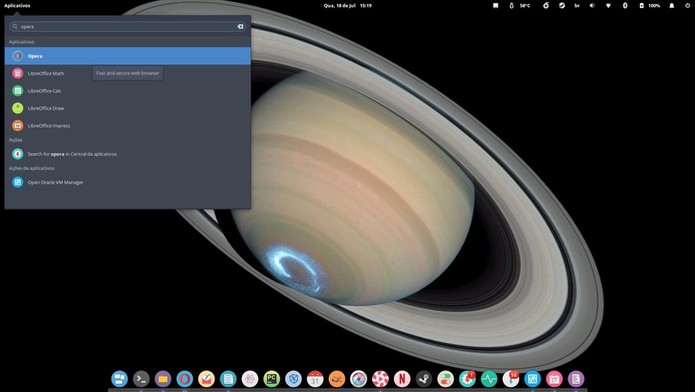Open LibreOffice Calc from the results
The width and height of the screenshot is (695, 392).
[128, 91]
